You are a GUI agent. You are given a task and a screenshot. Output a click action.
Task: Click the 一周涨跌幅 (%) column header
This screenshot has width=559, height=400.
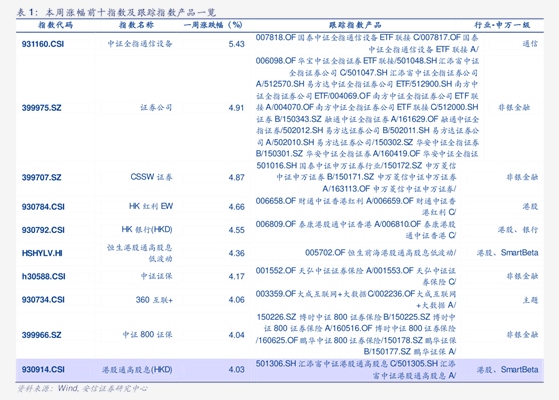coord(213,25)
